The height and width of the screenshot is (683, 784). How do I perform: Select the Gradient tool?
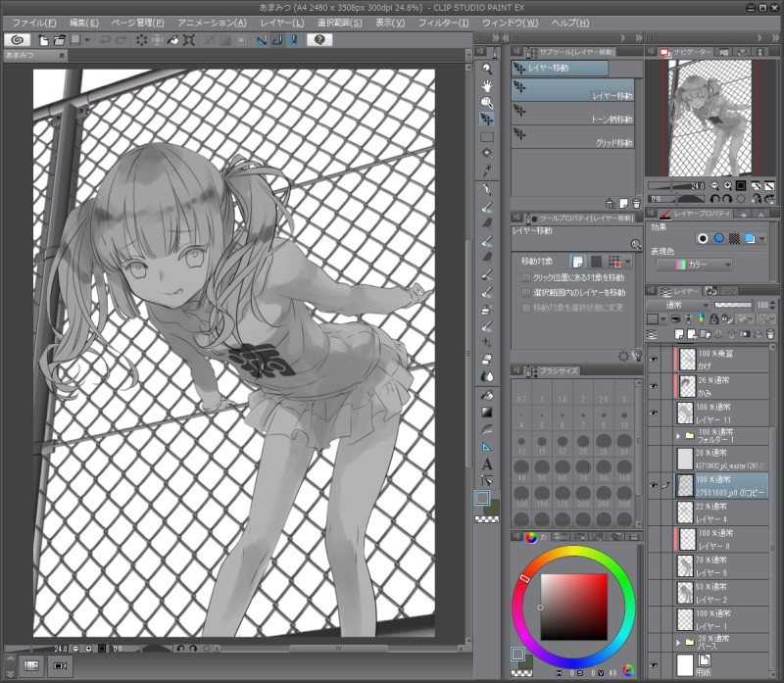[x=487, y=412]
